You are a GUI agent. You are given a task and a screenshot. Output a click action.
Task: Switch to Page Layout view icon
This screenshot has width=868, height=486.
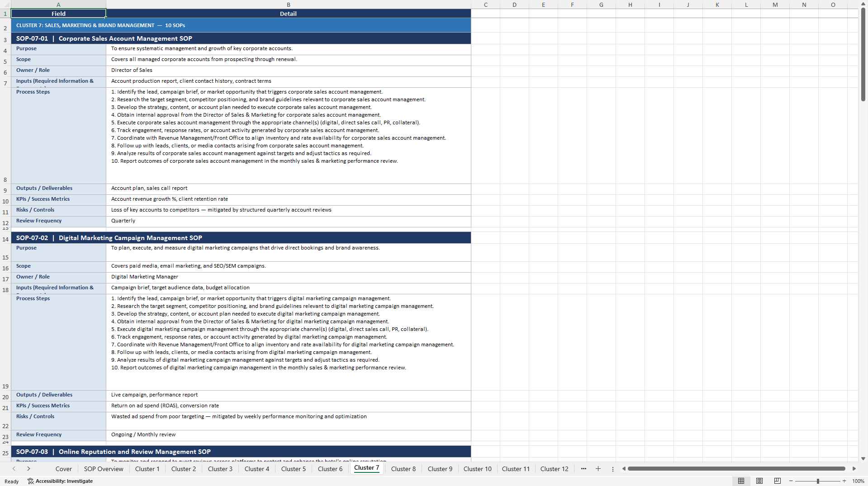point(759,481)
